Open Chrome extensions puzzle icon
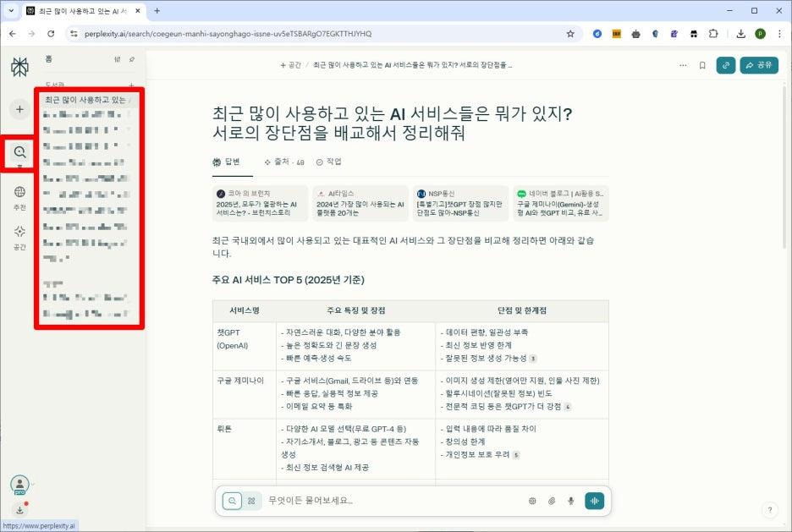This screenshot has height=532, width=792. tap(713, 34)
